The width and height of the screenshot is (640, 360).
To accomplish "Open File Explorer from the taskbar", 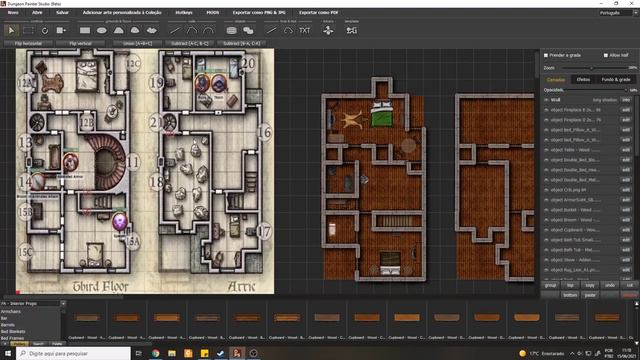I will [172, 353].
